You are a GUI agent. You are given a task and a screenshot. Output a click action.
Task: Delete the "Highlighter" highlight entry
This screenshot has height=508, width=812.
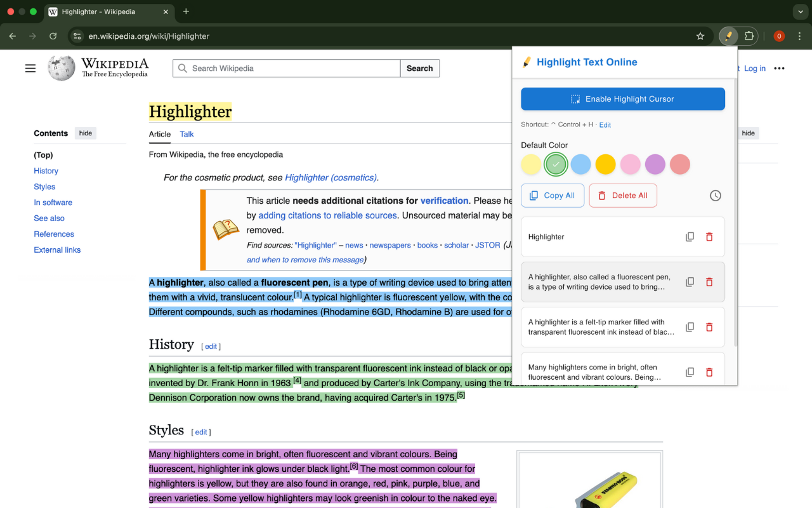click(709, 237)
